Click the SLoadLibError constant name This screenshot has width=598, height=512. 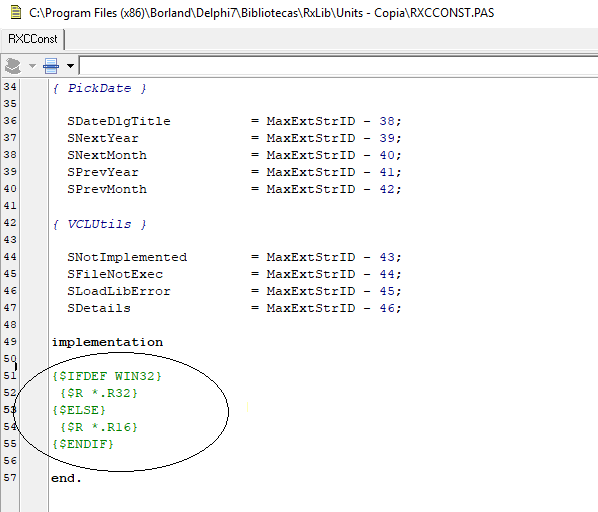[119, 291]
